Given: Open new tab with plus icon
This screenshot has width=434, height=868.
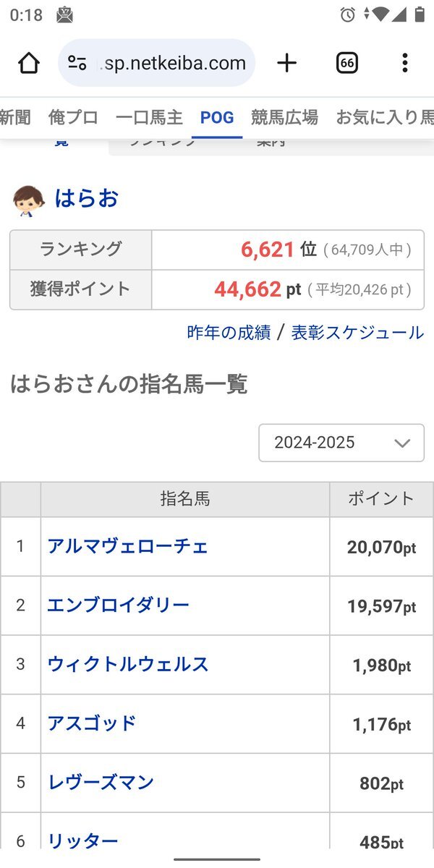Looking at the screenshot, I should click(287, 64).
